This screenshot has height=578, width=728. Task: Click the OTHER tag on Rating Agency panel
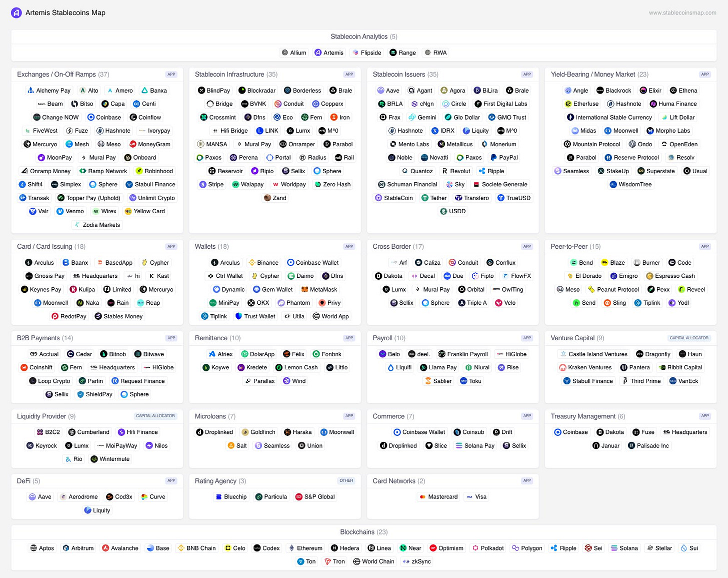point(346,481)
